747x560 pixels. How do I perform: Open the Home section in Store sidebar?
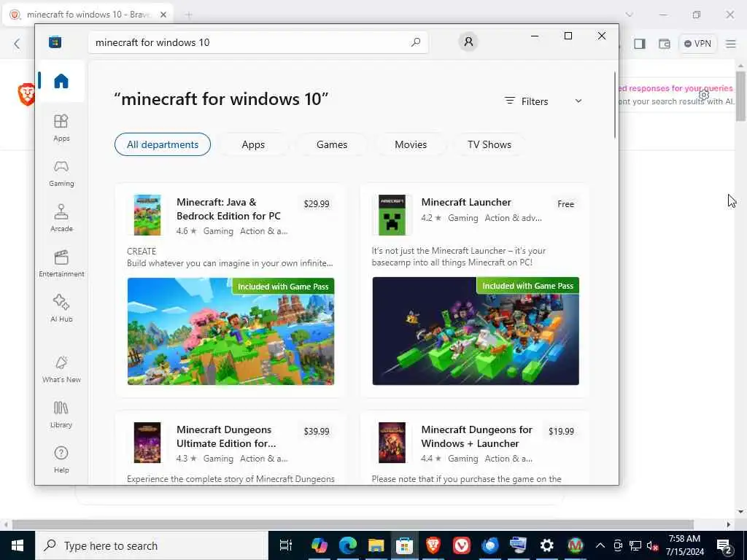coord(61,81)
